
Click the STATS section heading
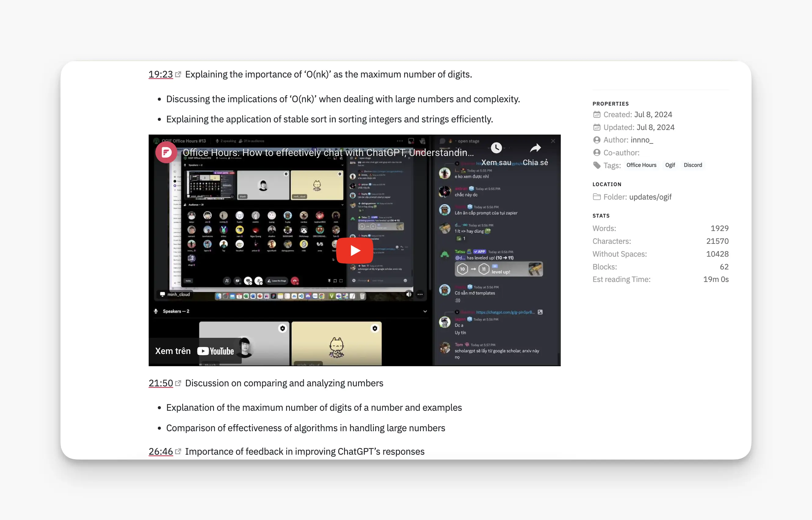[601, 216]
